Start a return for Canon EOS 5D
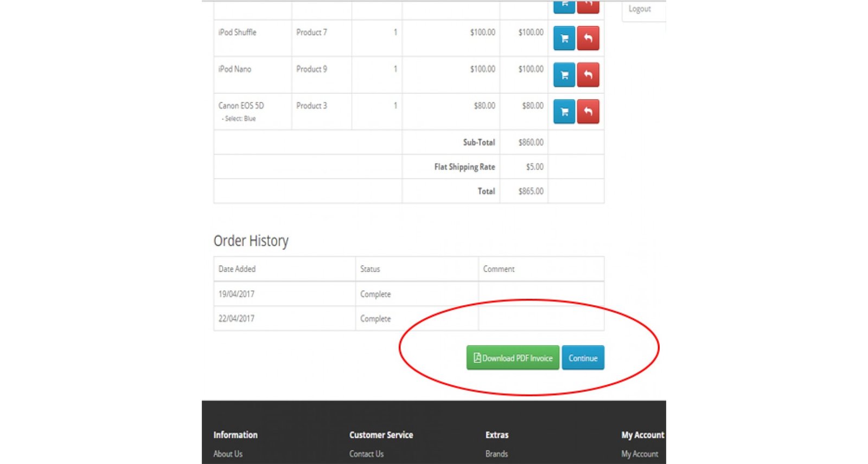The image size is (868, 464). coord(588,112)
